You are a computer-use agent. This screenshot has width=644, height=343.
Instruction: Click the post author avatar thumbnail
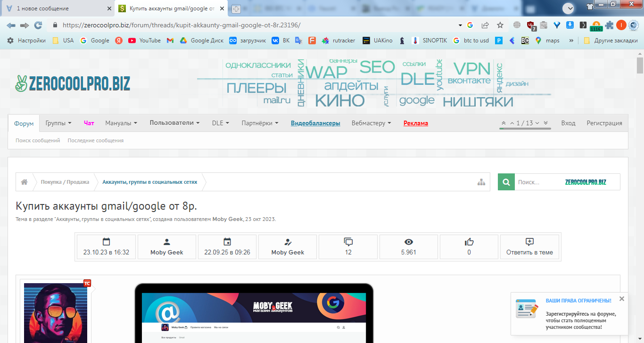(x=56, y=313)
